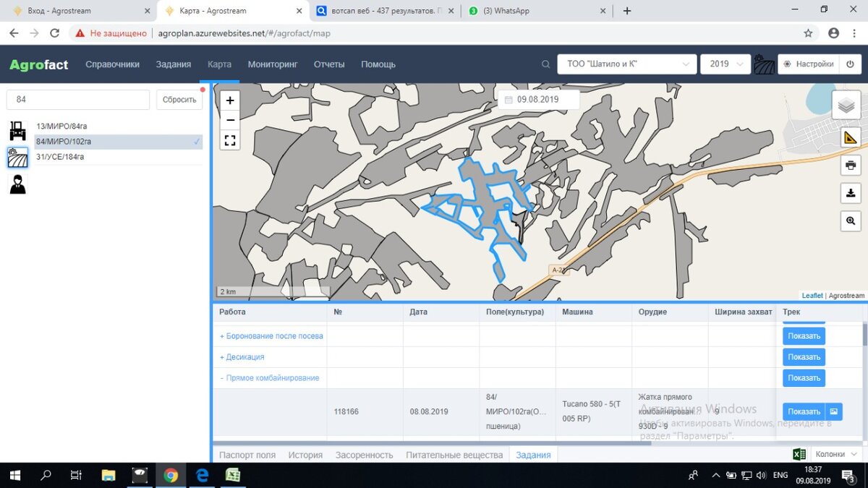The image size is (868, 488).
Task: Open the company dropdown ТОО Шатило и К
Action: [627, 64]
